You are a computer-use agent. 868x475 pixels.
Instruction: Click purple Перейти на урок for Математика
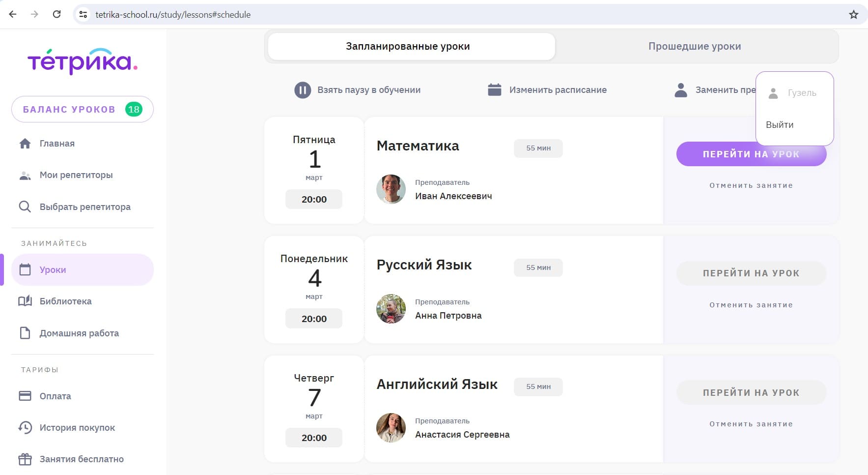pyautogui.click(x=751, y=154)
